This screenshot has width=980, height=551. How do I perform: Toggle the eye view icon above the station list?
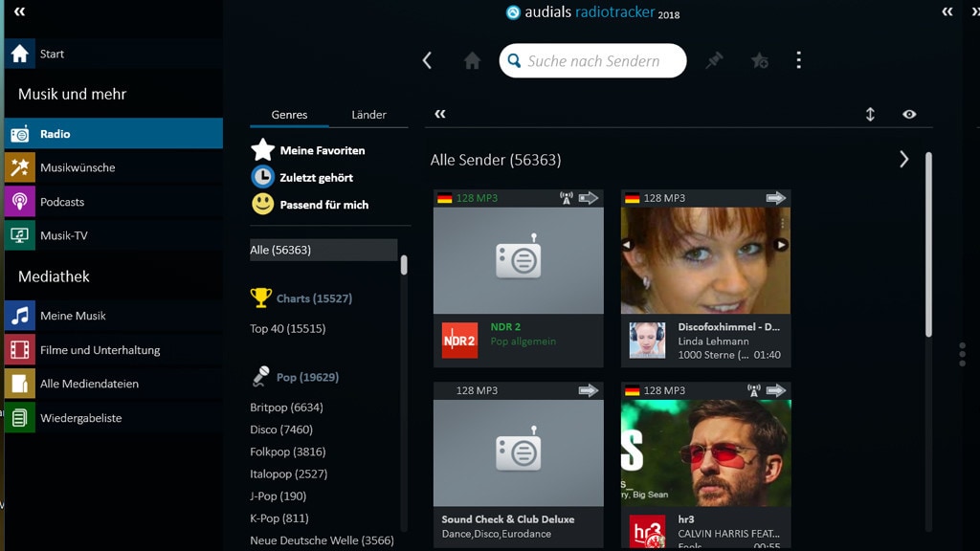tap(909, 114)
